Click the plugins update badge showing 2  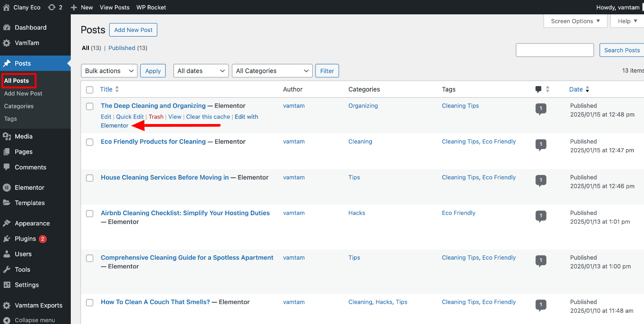(x=43, y=239)
